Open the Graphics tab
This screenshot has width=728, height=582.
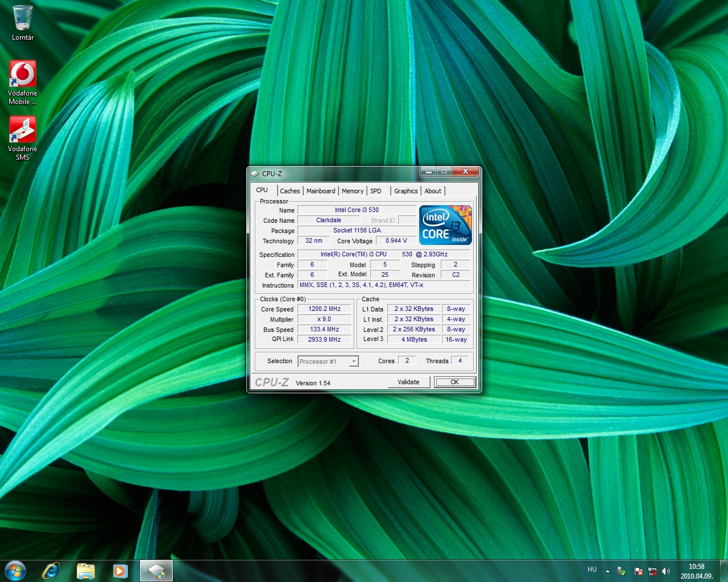[406, 191]
